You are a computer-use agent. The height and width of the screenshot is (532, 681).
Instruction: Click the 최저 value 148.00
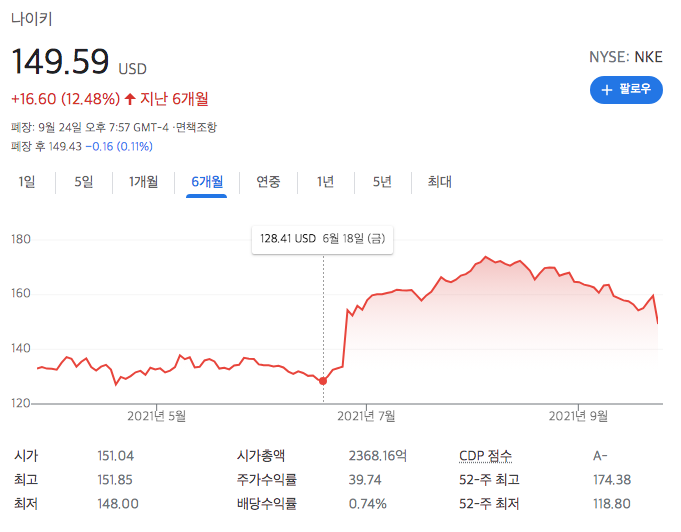118,504
